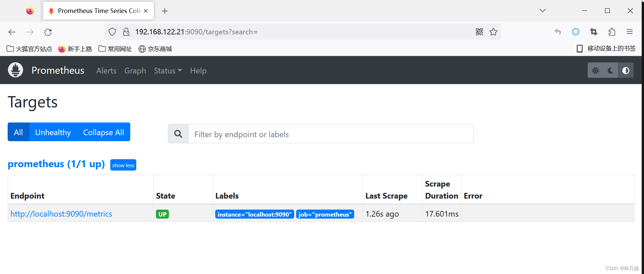
Task: Click the browser address bar URL
Action: (197, 32)
